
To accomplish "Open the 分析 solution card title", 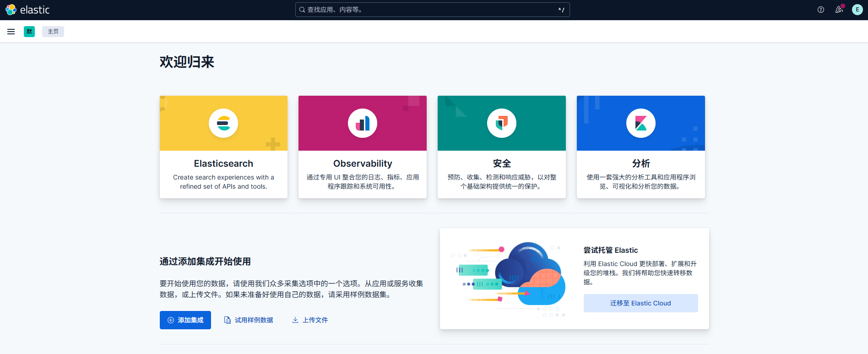I will (641, 163).
